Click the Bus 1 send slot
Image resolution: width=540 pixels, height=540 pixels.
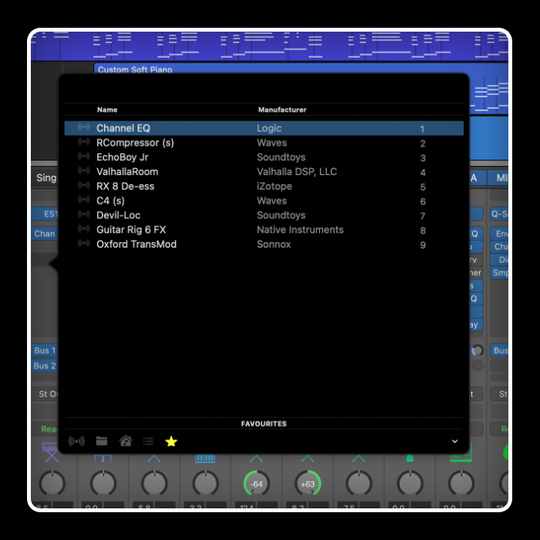click(45, 351)
